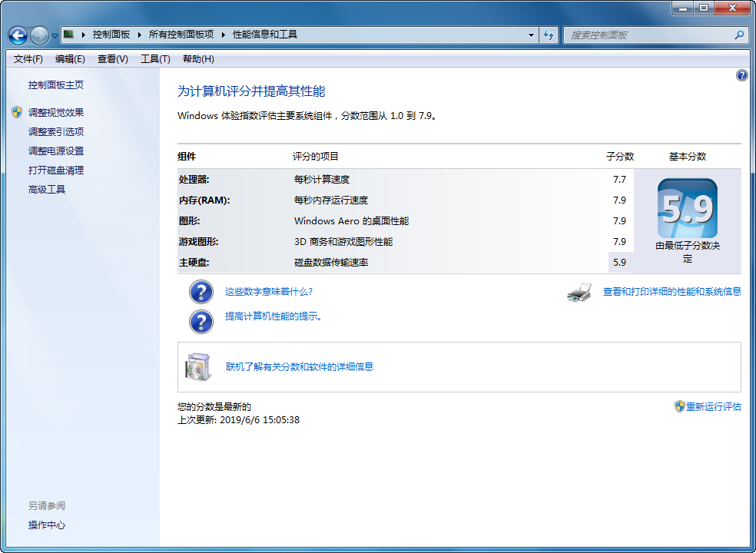Click the 处理器 row label

click(194, 180)
